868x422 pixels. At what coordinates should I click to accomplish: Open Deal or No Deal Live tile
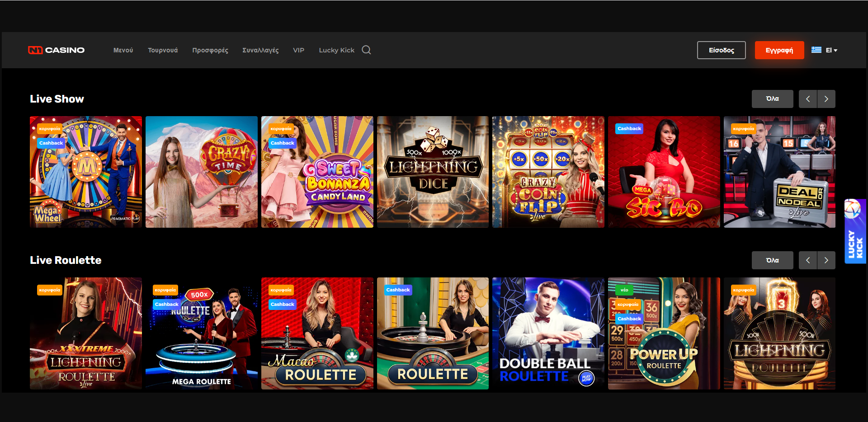coord(779,172)
